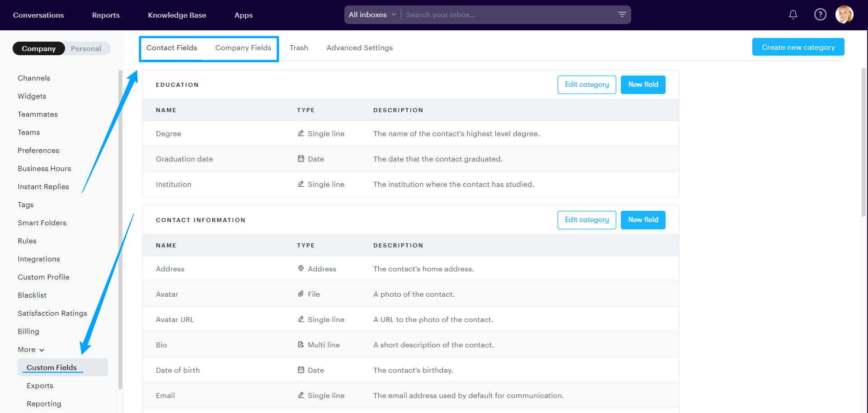Viewport: 868px width, 413px height.
Task: Open the Conversations menu
Action: (x=38, y=15)
